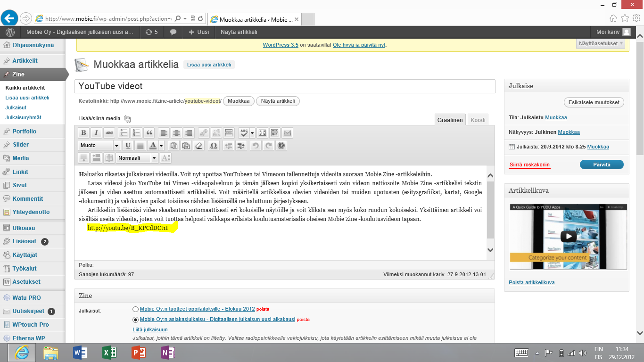Click the Siirrä roskakoriin link
This screenshot has height=362, width=644.
pos(529,165)
